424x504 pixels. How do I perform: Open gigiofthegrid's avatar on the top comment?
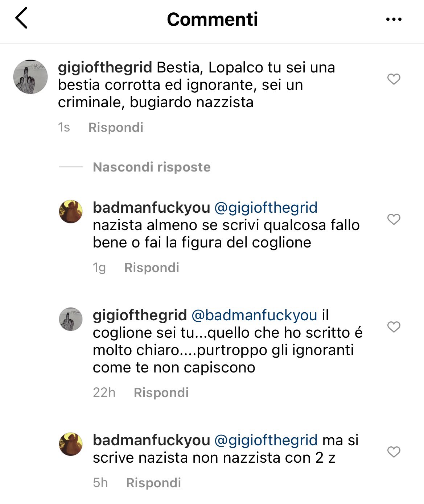point(30,77)
